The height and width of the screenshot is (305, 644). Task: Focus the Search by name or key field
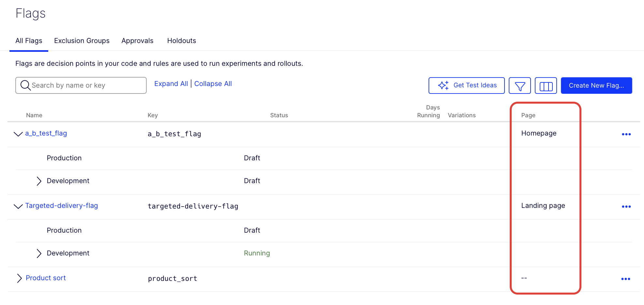coord(86,85)
